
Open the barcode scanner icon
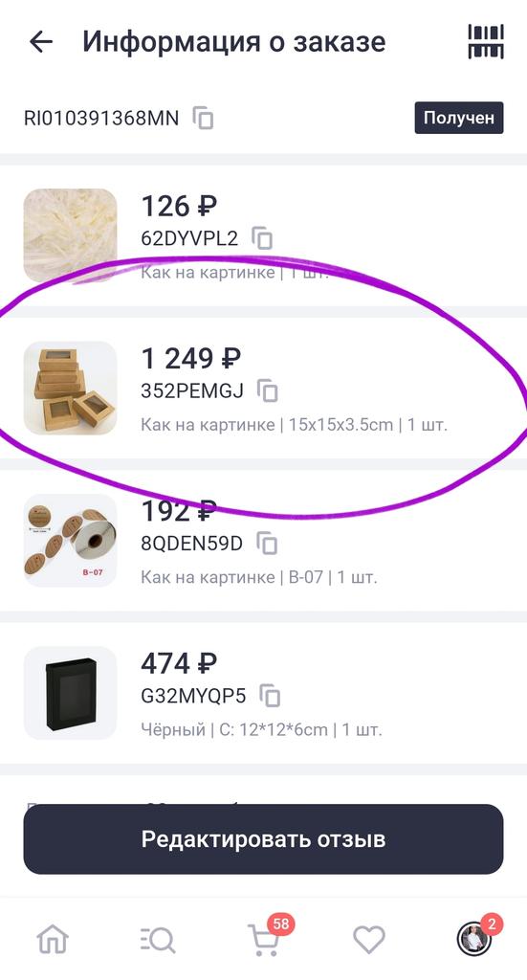(486, 42)
